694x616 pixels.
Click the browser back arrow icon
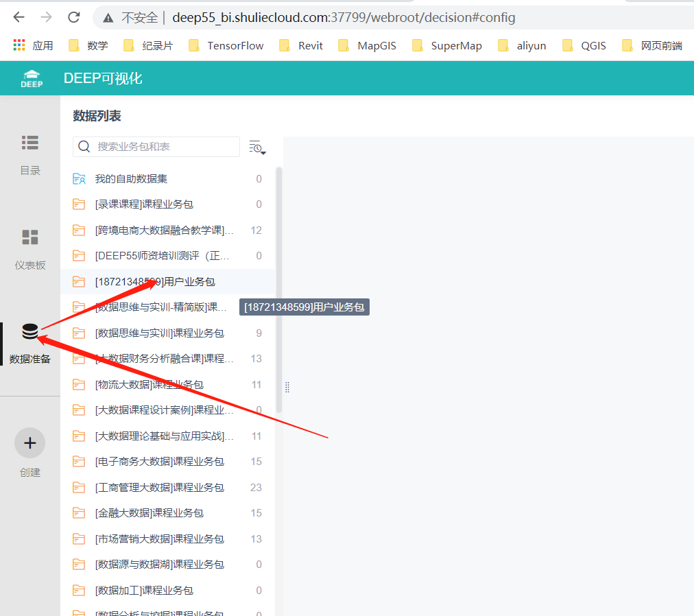[19, 17]
